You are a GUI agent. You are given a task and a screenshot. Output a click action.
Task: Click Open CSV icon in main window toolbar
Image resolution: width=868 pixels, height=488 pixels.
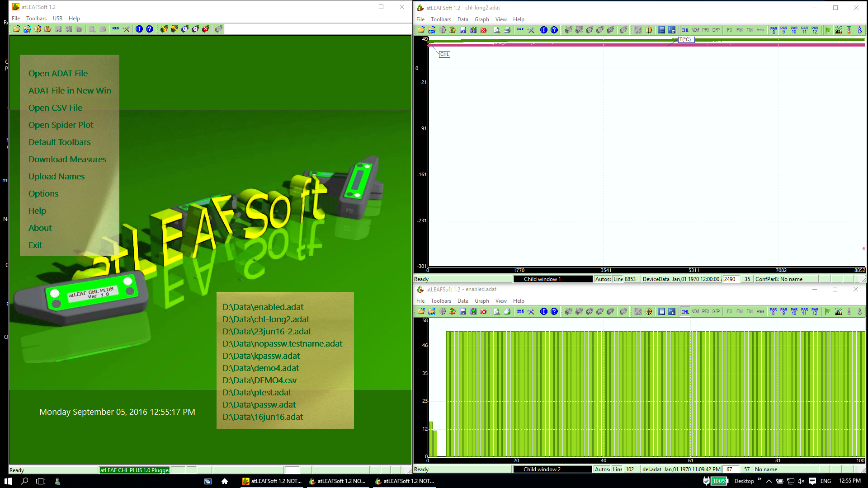coord(27,29)
